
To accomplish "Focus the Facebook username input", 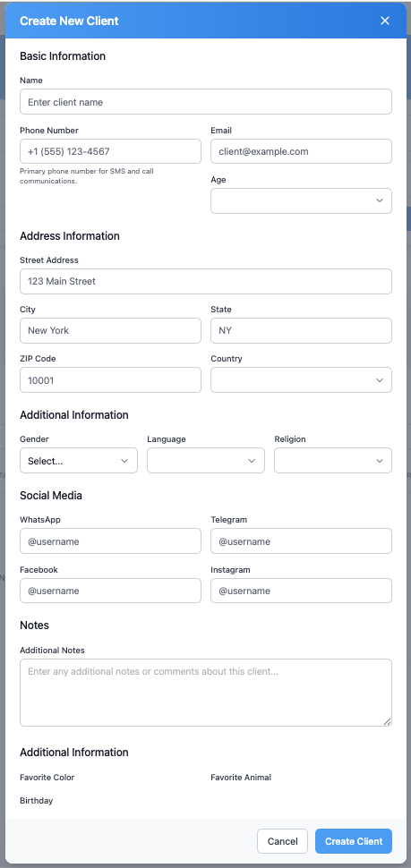I will pos(110,591).
